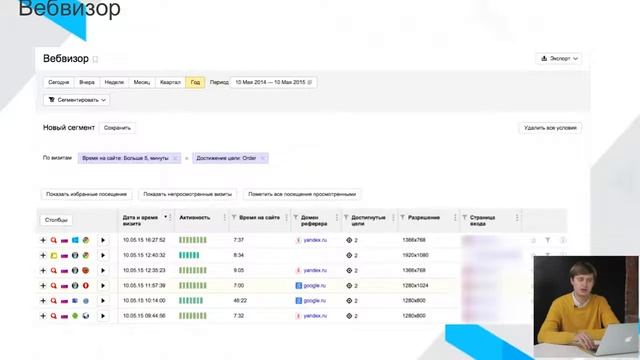Toggle the sort arrow on Дата и время визита

pyautogui.click(x=165, y=217)
